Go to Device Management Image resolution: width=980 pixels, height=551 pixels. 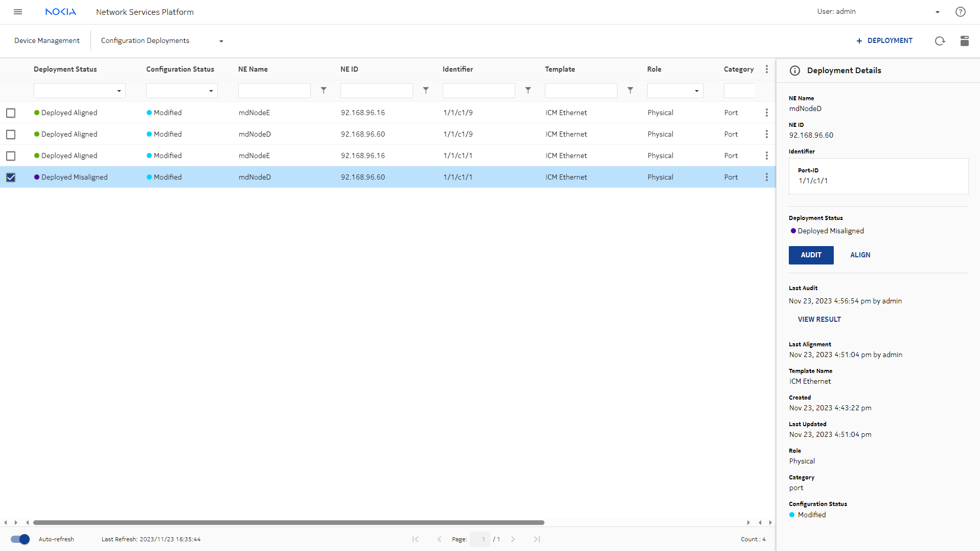(47, 41)
